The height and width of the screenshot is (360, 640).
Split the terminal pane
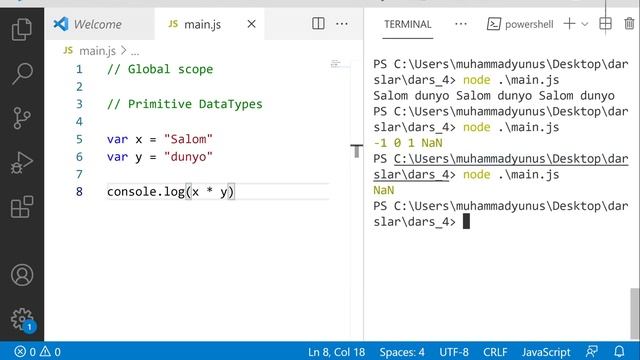[605, 24]
